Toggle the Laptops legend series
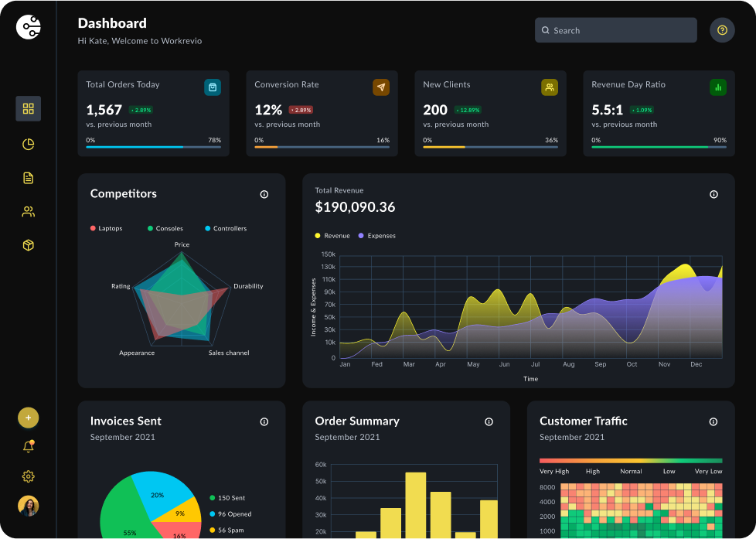756x539 pixels. tap(106, 228)
